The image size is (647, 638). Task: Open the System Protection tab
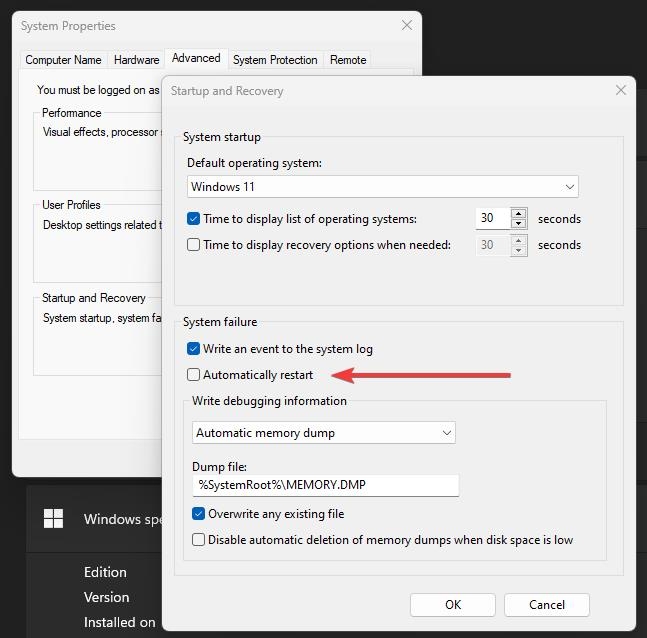pos(275,60)
